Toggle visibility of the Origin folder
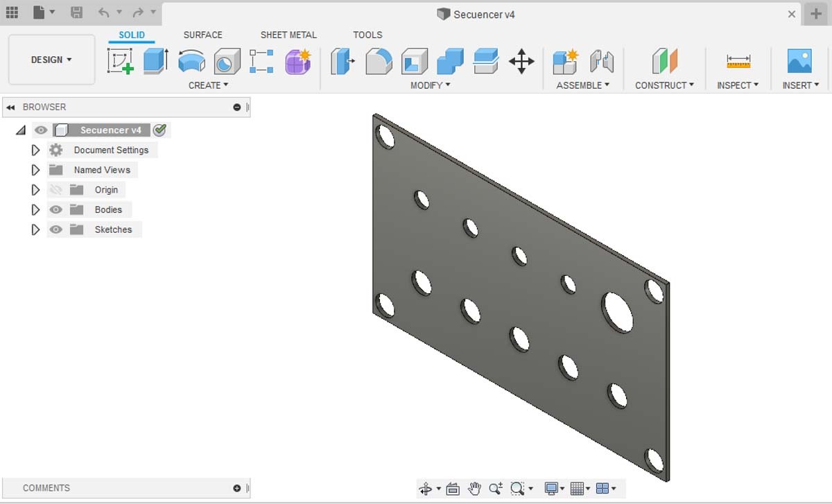The height and width of the screenshot is (504, 832). tap(56, 189)
